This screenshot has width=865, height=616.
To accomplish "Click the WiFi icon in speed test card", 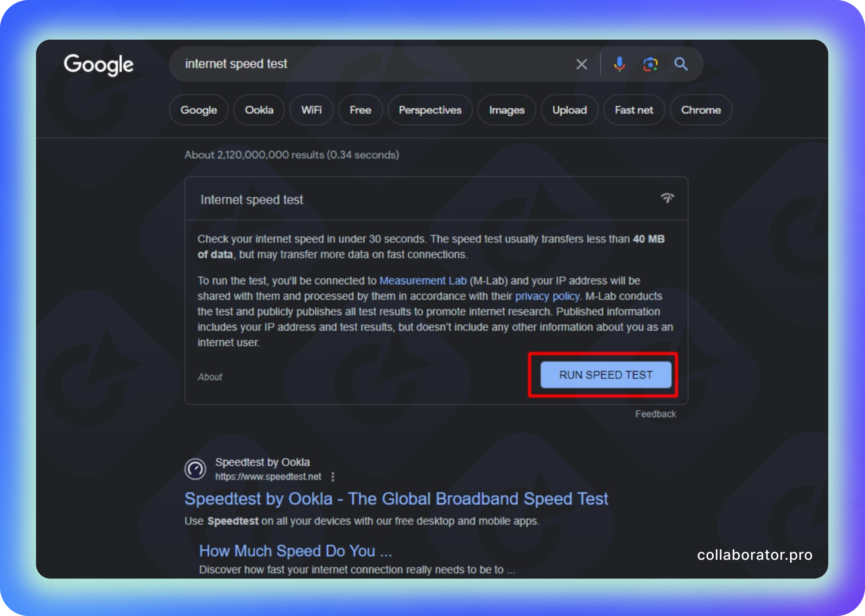I will 667,198.
